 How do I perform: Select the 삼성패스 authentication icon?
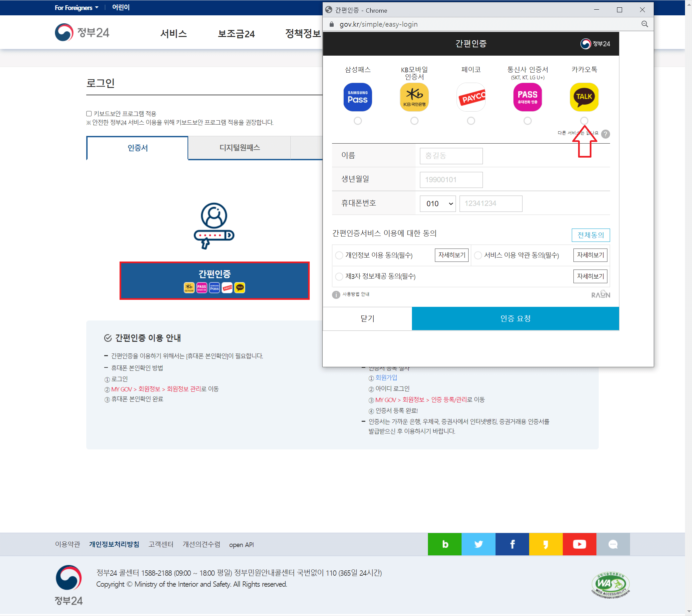(x=357, y=96)
